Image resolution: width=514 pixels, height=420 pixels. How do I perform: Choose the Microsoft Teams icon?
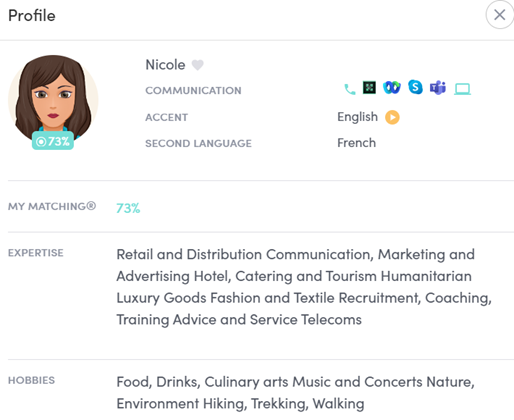438,88
